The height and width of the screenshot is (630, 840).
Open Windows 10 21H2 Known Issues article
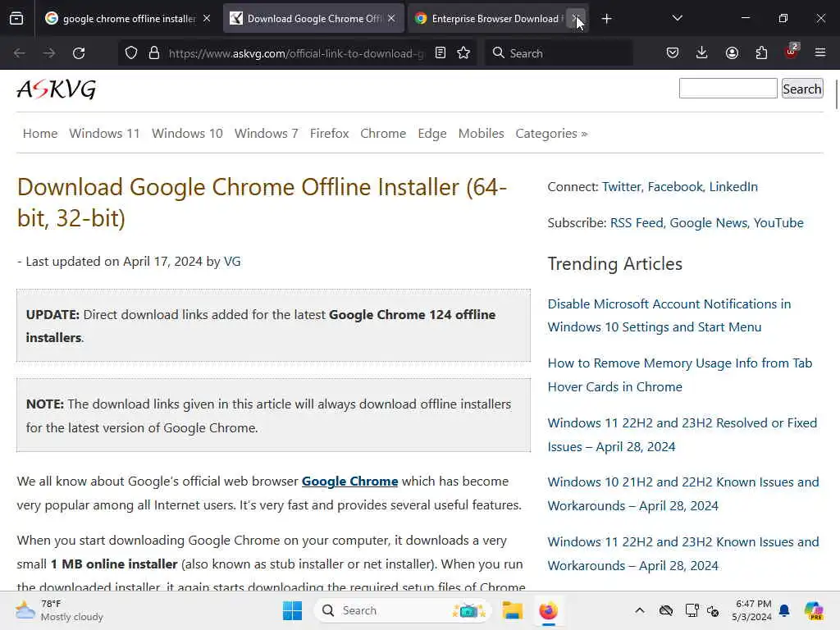683,493
